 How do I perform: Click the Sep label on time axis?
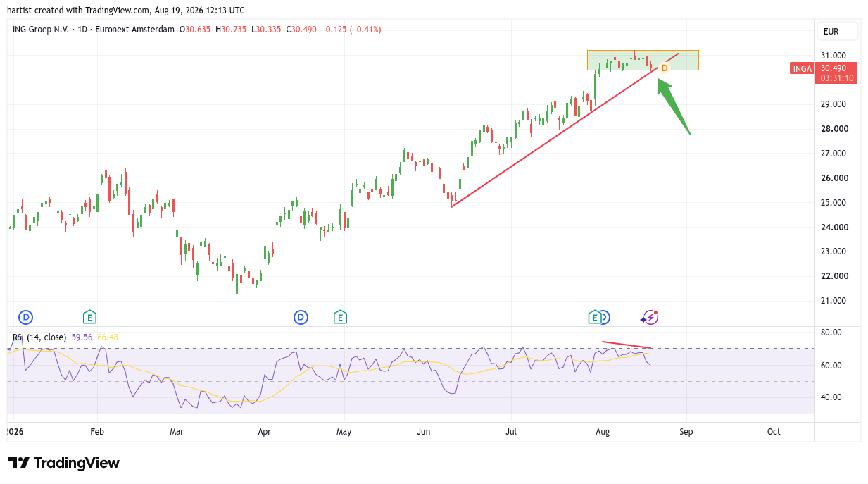coord(686,432)
